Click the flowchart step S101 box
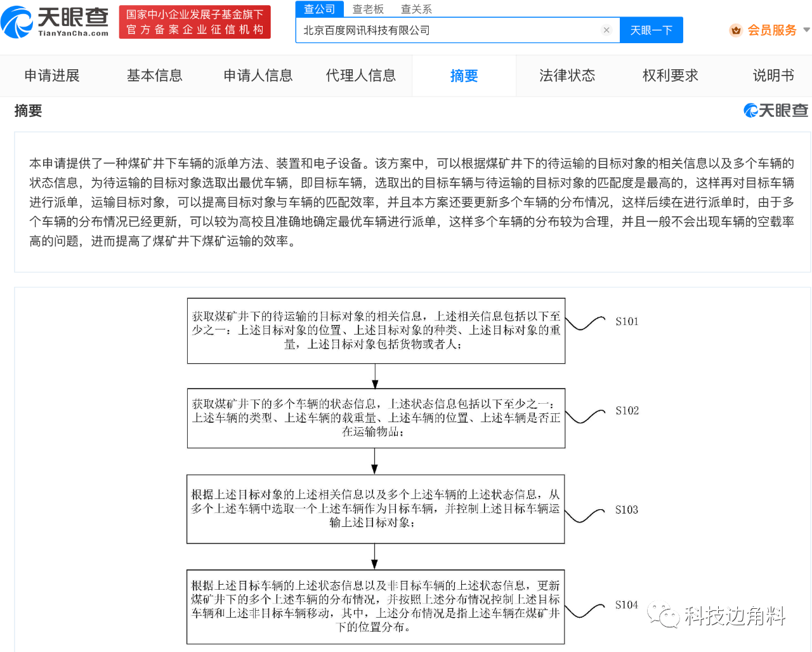 click(376, 331)
